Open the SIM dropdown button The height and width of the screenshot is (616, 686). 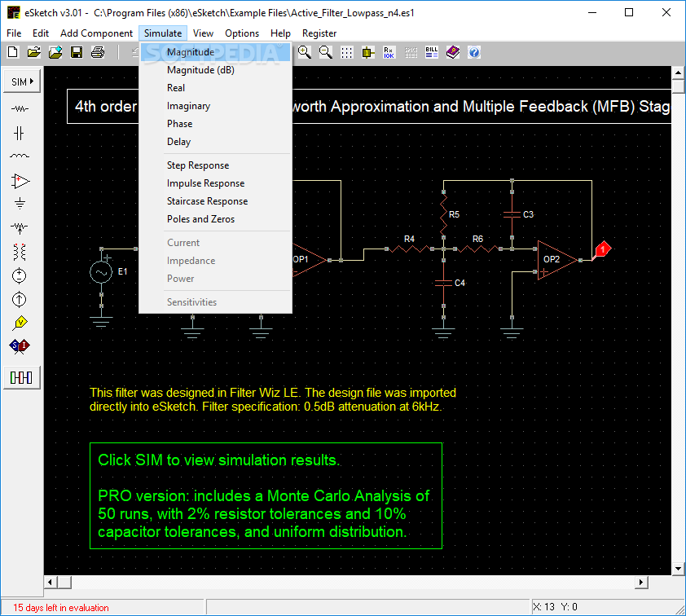(x=22, y=81)
